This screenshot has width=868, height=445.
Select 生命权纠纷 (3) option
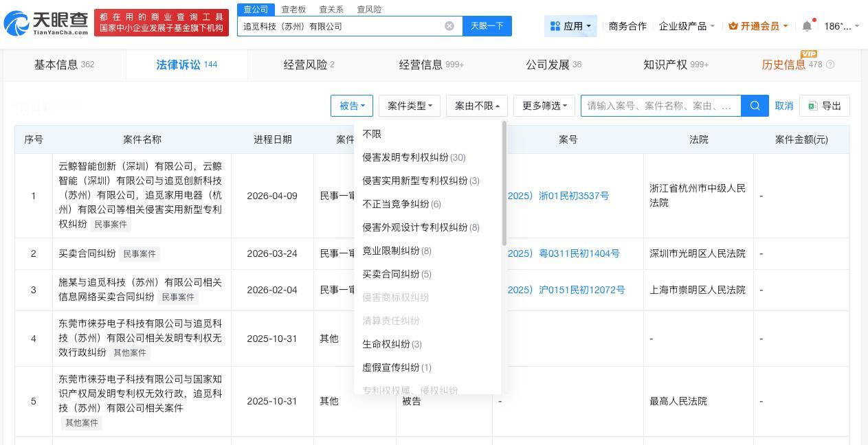point(429,344)
